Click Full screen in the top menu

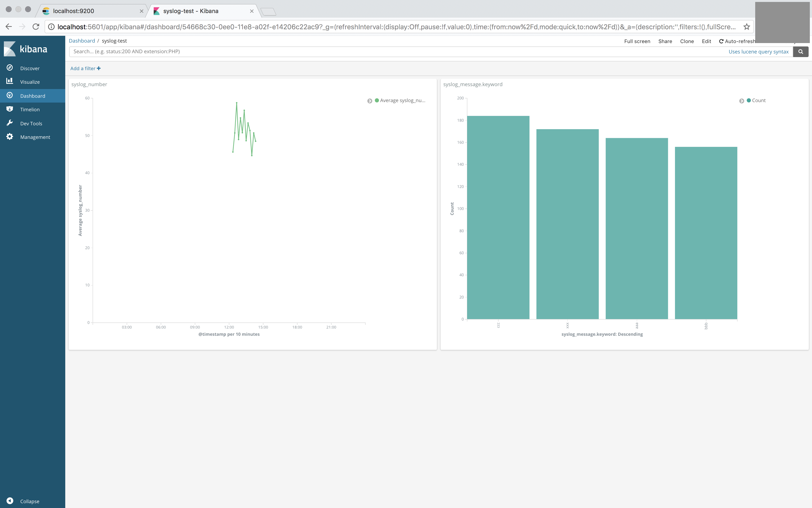point(637,41)
